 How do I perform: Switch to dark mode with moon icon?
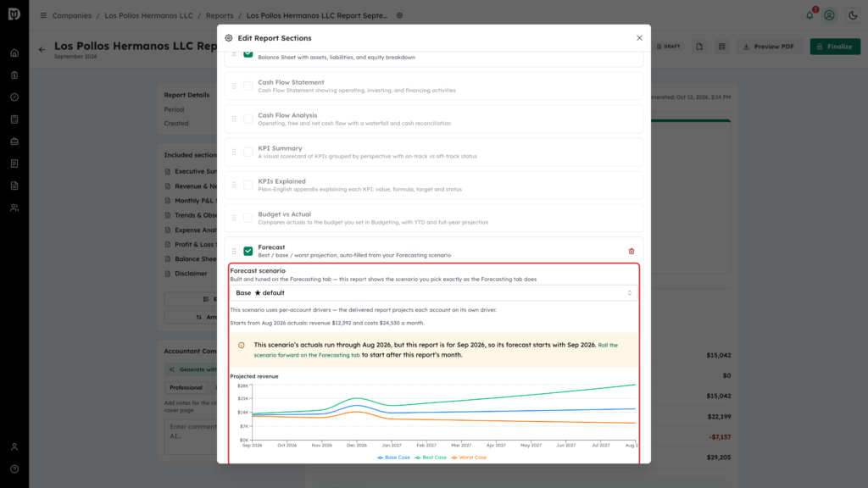tap(853, 15)
